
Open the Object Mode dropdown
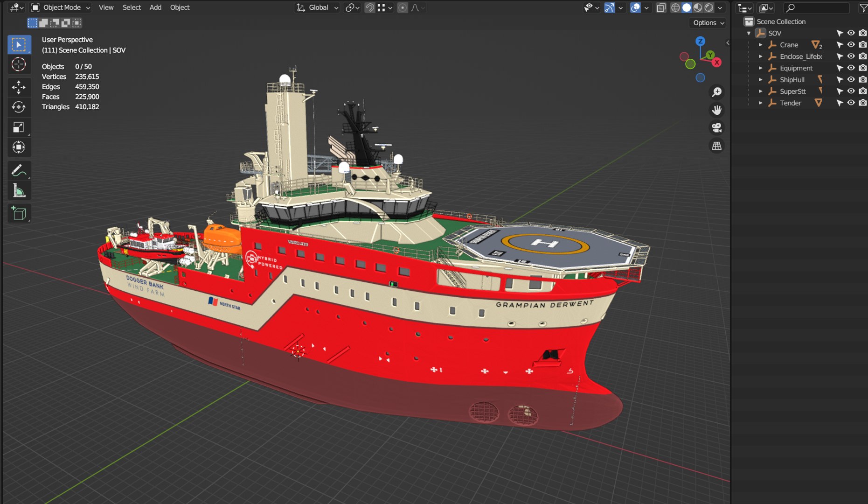(x=61, y=8)
